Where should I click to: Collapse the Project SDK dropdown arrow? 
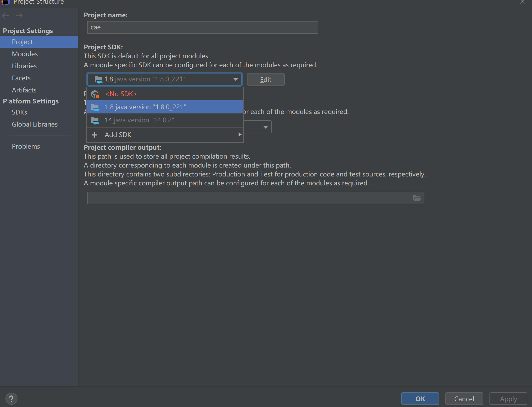[235, 79]
